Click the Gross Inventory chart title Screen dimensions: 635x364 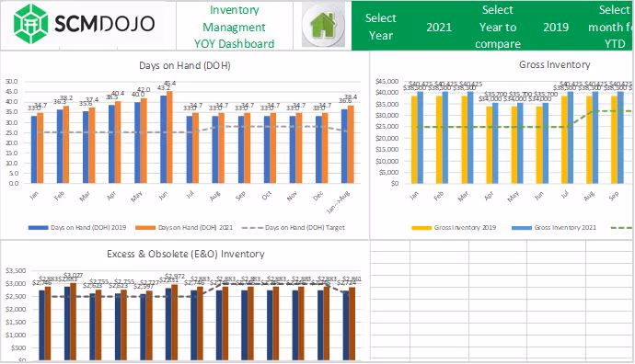pyautogui.click(x=554, y=64)
